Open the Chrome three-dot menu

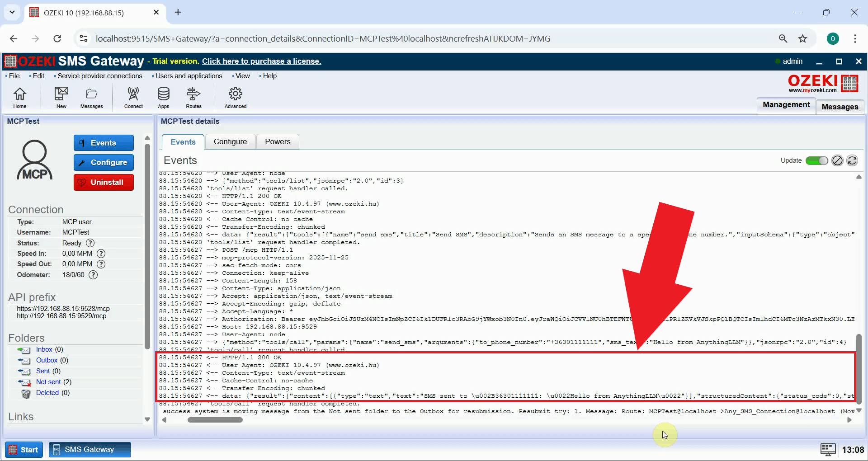855,38
